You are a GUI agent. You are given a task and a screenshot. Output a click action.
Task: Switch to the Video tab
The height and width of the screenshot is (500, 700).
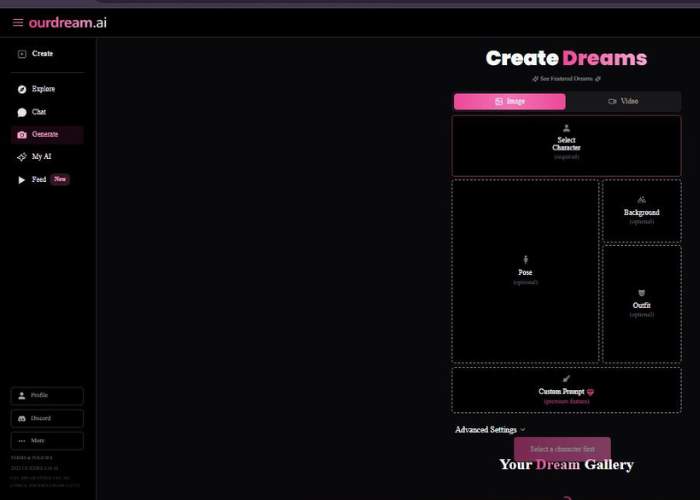tap(623, 101)
